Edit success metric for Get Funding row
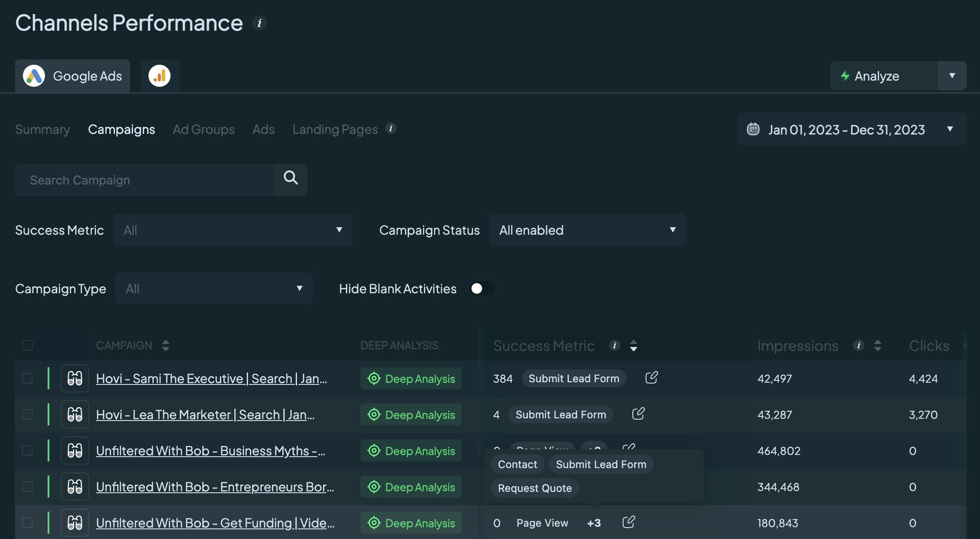Viewport: 980px width, 539px height. click(x=629, y=522)
